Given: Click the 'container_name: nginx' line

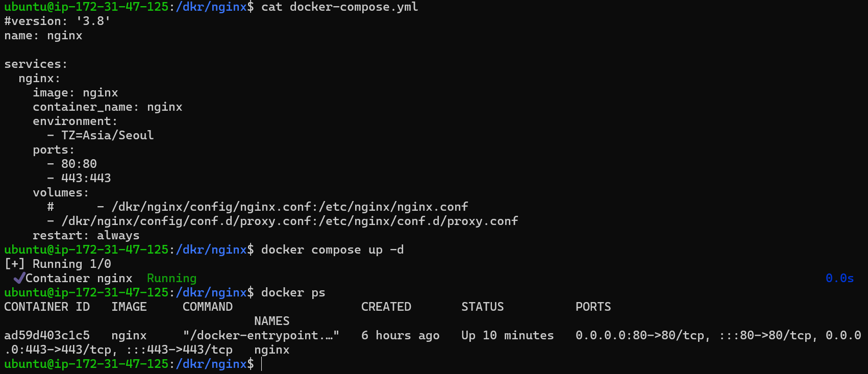Looking at the screenshot, I should (x=108, y=107).
